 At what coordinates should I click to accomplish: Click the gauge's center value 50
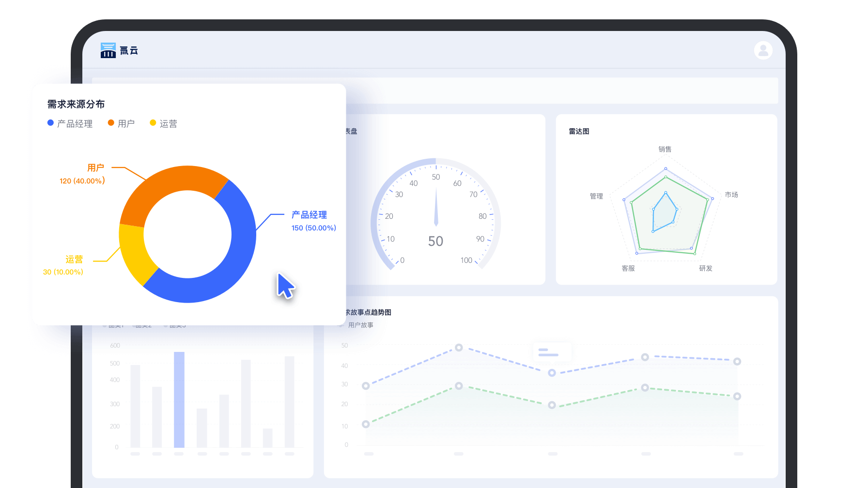click(x=435, y=241)
